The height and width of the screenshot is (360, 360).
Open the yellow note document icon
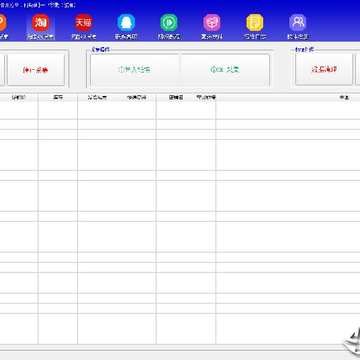pyautogui.click(x=255, y=23)
